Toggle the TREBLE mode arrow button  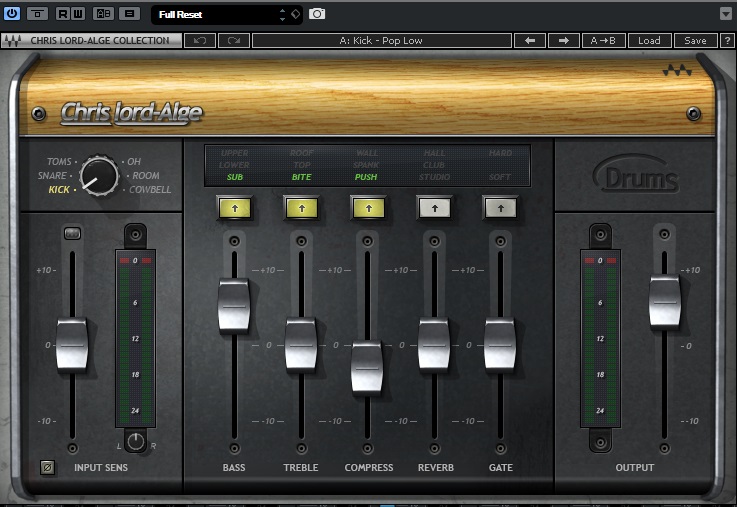click(302, 208)
